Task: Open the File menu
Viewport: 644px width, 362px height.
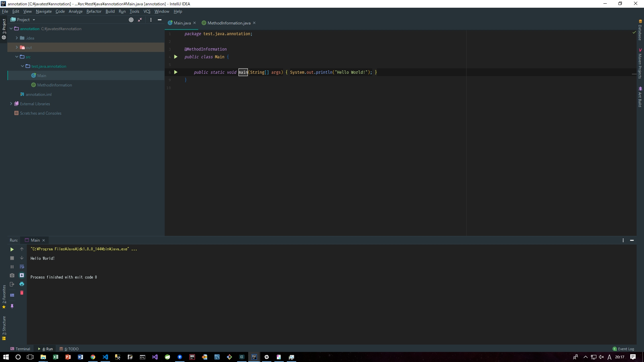Action: coord(5,11)
